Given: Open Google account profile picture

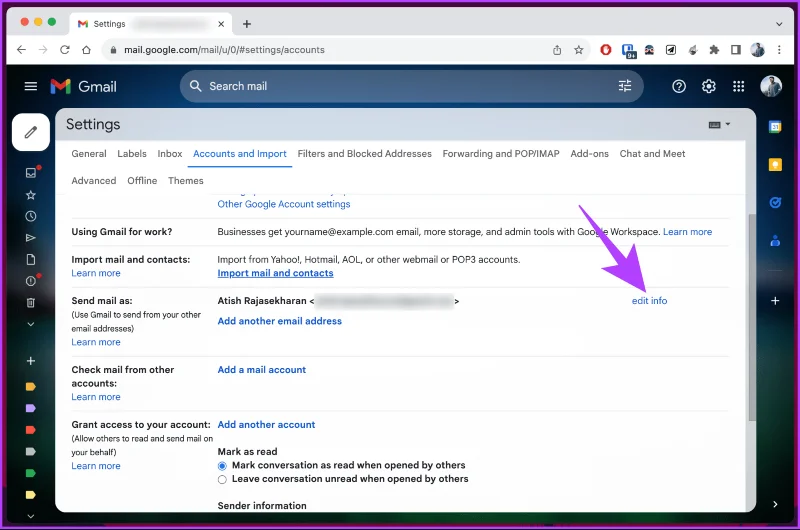Looking at the screenshot, I should coord(771,86).
